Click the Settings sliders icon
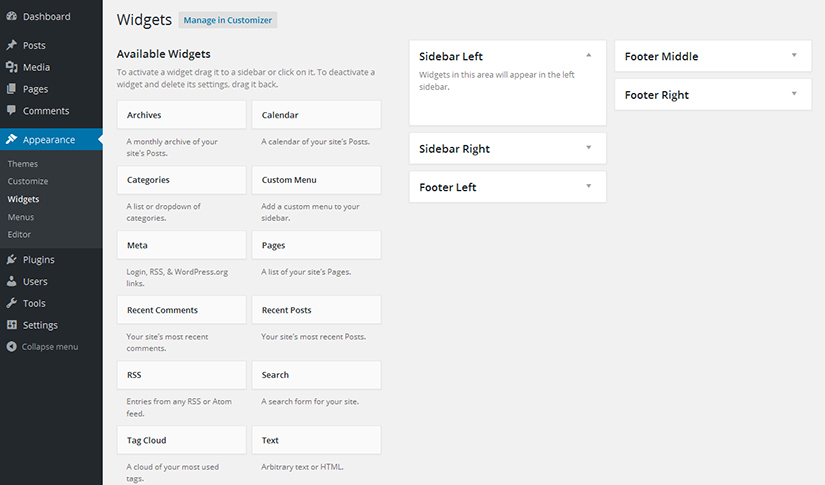This screenshot has height=485, width=825. tap(12, 325)
